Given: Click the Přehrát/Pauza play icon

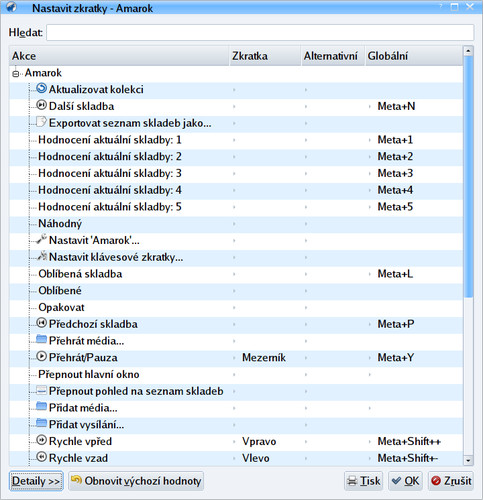Looking at the screenshot, I should click(x=41, y=357).
